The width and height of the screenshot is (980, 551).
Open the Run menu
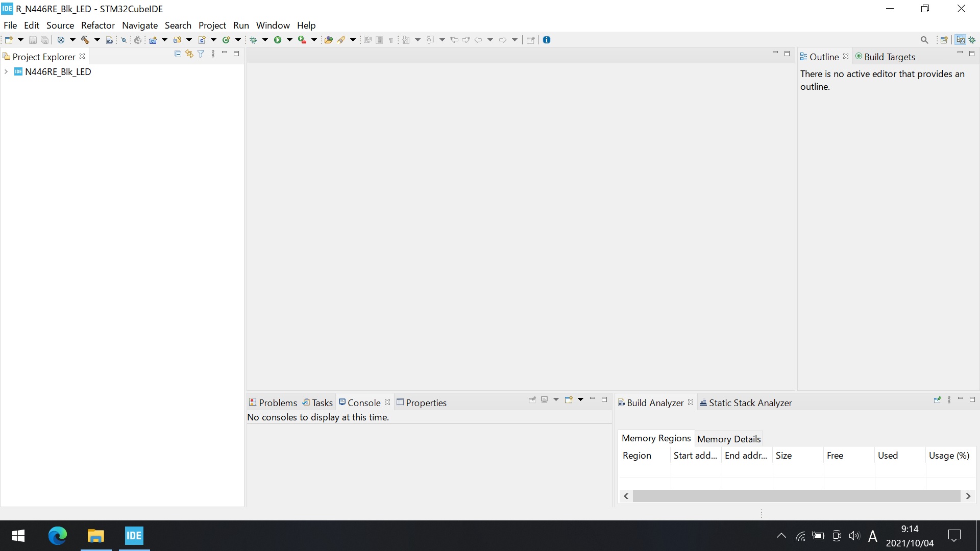(x=240, y=25)
